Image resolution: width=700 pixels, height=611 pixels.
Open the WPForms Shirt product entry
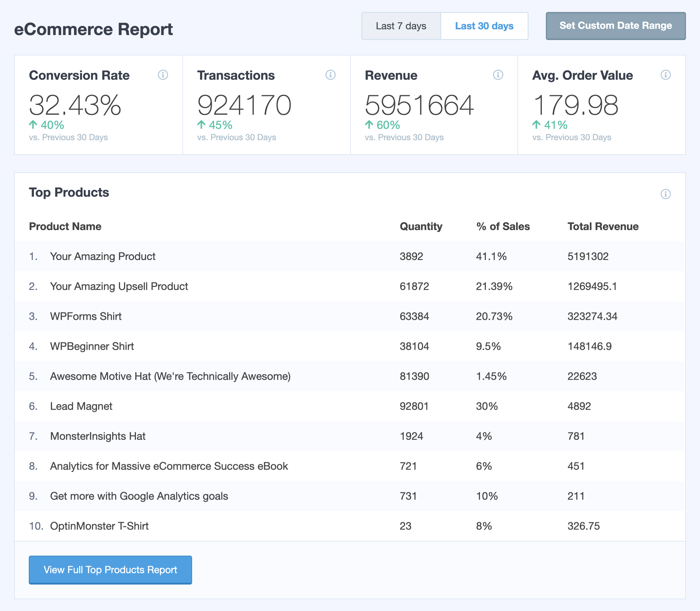86,316
